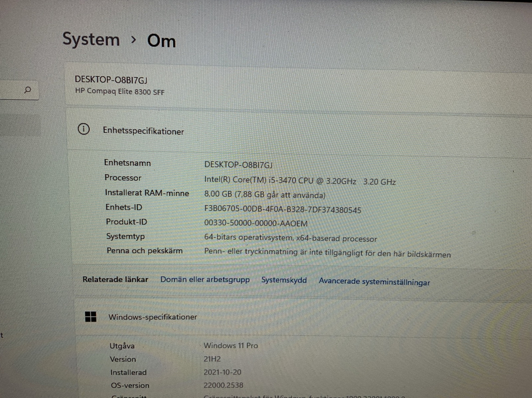Click the Installerat RAM-minne label

coord(147,193)
